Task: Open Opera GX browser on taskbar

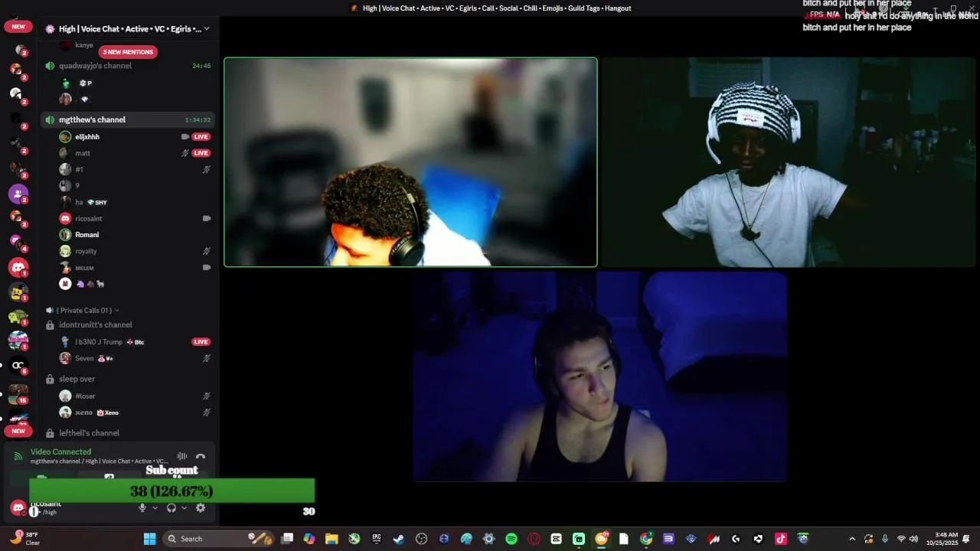Action: pyautogui.click(x=534, y=539)
